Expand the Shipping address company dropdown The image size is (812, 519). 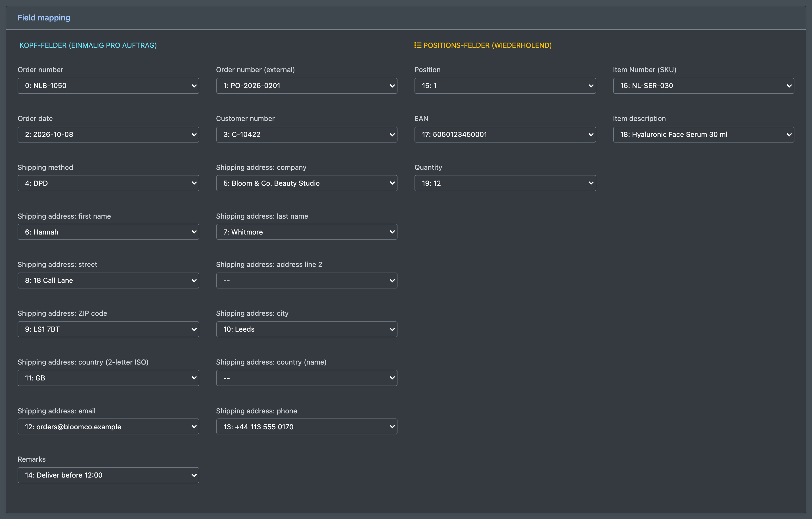pyautogui.click(x=307, y=183)
